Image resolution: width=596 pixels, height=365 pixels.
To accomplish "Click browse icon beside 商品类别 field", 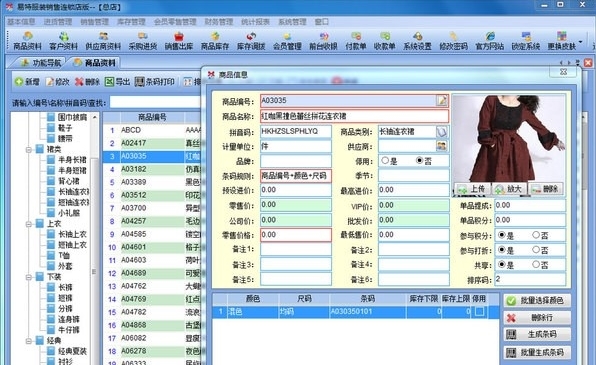I will click(x=442, y=132).
